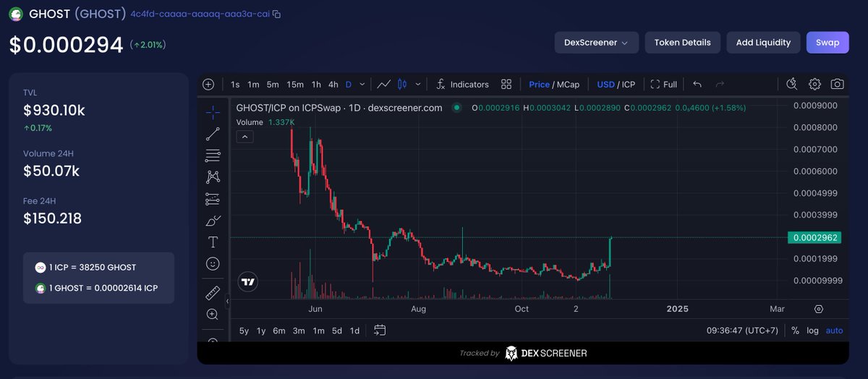The image size is (868, 379).
Task: Switch chart denomination to ICP
Action: coord(629,85)
